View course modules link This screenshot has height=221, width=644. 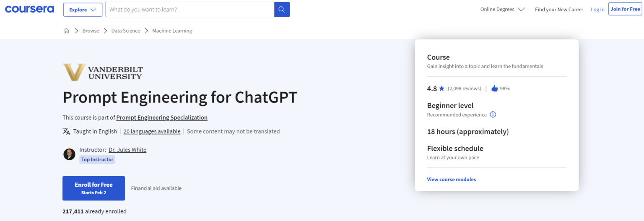(452, 179)
